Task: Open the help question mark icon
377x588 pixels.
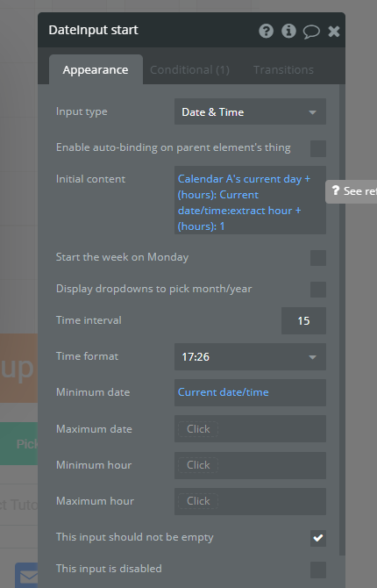Action: pyautogui.click(x=266, y=31)
